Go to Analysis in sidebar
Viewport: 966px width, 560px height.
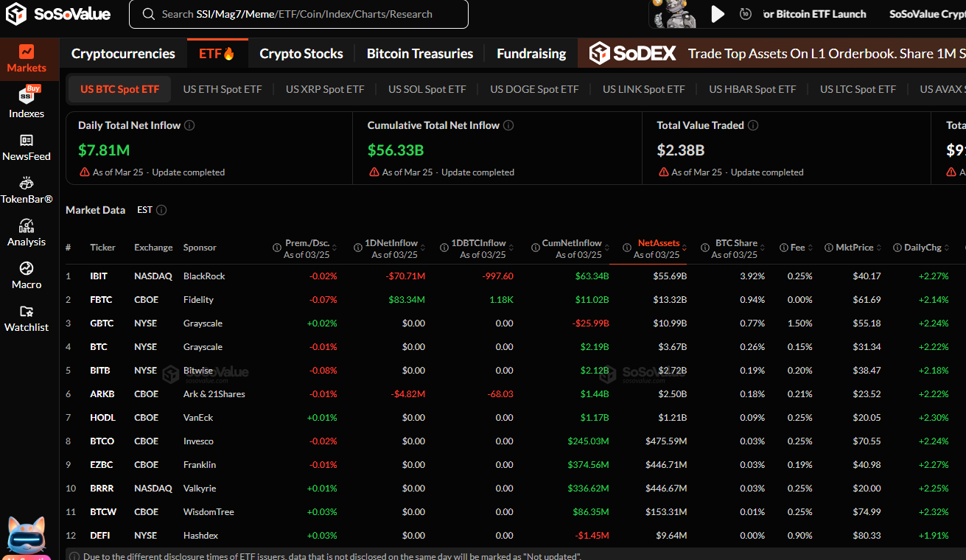point(27,232)
